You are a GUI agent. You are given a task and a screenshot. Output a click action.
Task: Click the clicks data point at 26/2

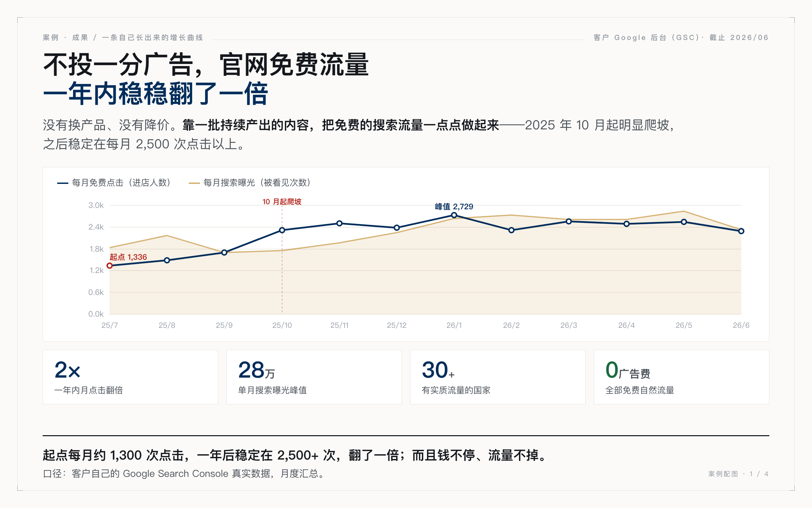(511, 230)
